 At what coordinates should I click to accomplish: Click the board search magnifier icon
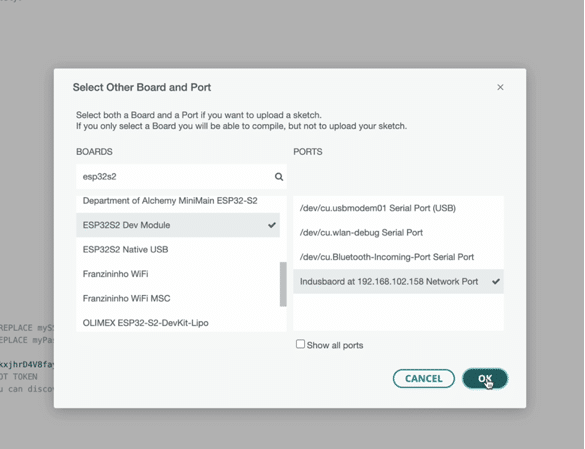coord(279,177)
